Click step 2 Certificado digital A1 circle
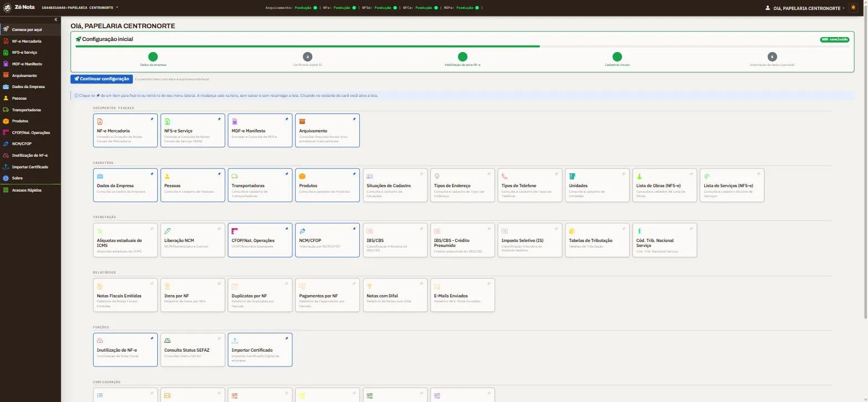Viewport: 868px width, 402px height. 308,56
